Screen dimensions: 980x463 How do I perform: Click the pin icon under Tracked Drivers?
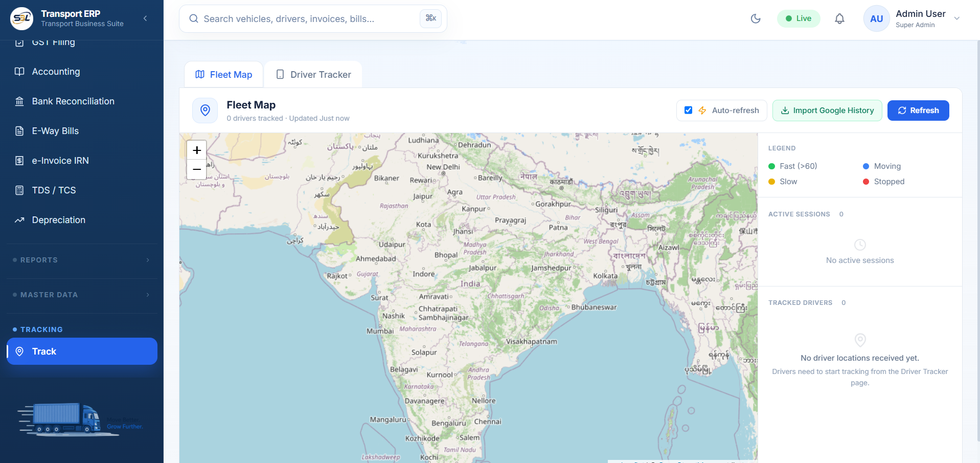(x=860, y=340)
